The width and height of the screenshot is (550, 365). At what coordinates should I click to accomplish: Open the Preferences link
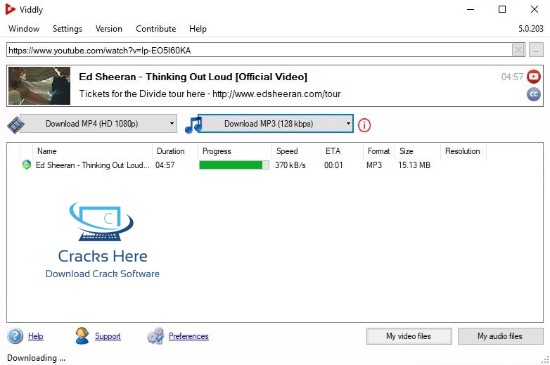coord(188,336)
